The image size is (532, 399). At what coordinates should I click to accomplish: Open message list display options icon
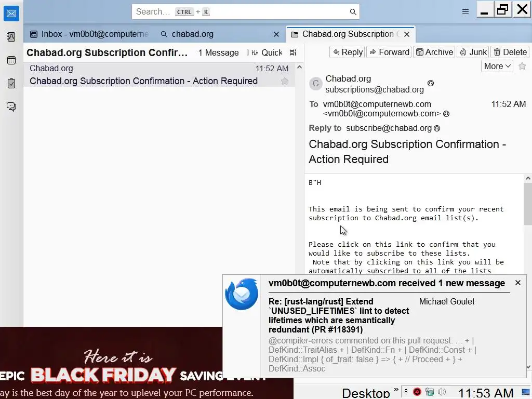pyautogui.click(x=293, y=52)
